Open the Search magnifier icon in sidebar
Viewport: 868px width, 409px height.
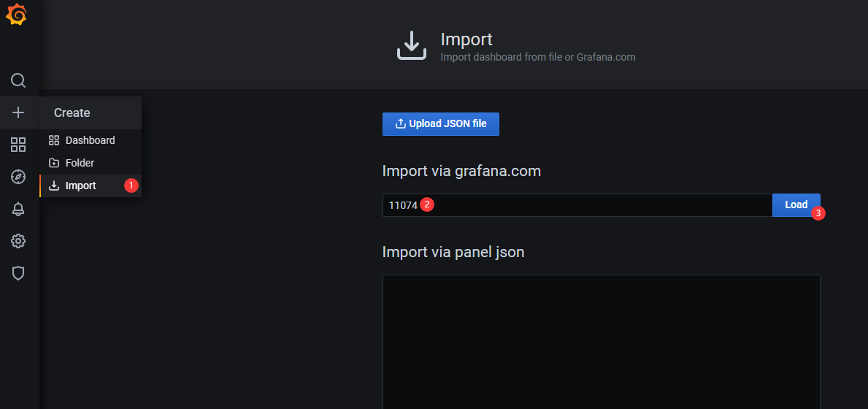pyautogui.click(x=18, y=80)
